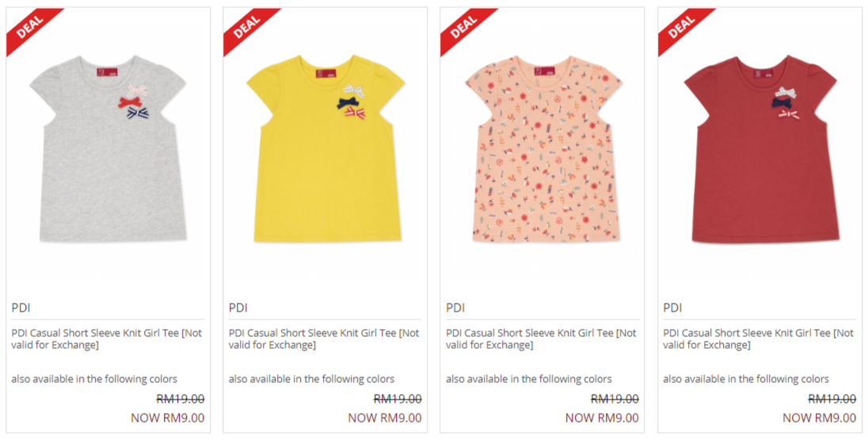Open the grey tee product title link
This screenshot has width=868, height=440.
click(x=107, y=339)
